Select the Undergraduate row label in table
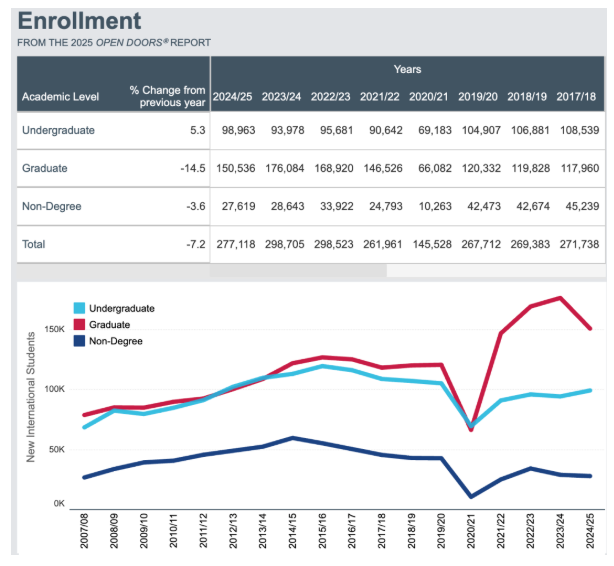 (x=58, y=131)
